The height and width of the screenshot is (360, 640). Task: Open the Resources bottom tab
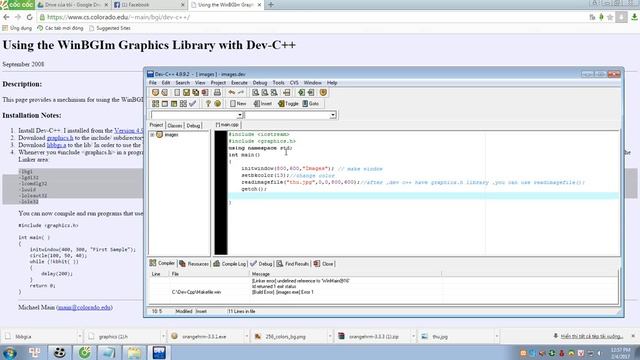pyautogui.click(x=194, y=264)
